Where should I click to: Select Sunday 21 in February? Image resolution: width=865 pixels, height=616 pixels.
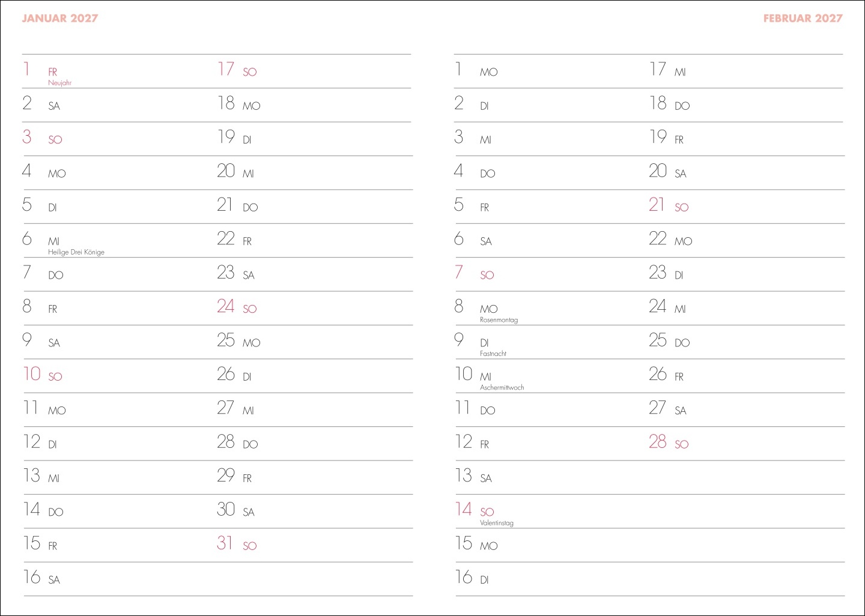pos(668,205)
